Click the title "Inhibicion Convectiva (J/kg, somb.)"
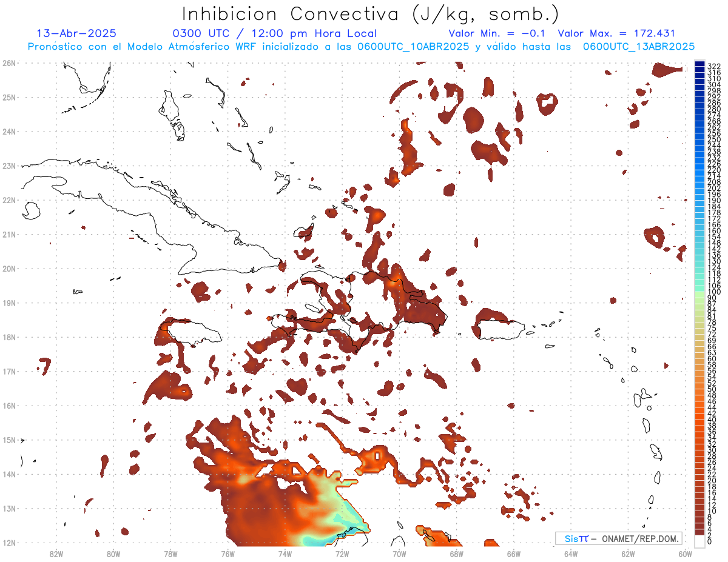 pyautogui.click(x=370, y=14)
